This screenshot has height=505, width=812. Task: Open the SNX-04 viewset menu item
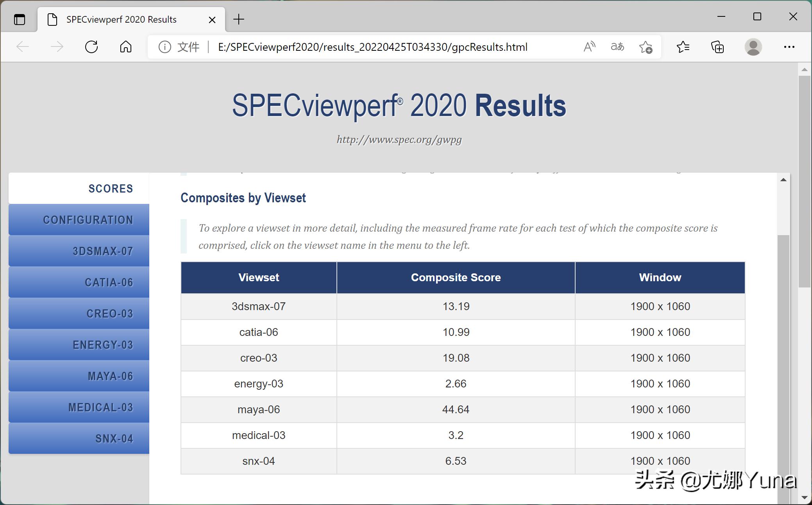[79, 439]
